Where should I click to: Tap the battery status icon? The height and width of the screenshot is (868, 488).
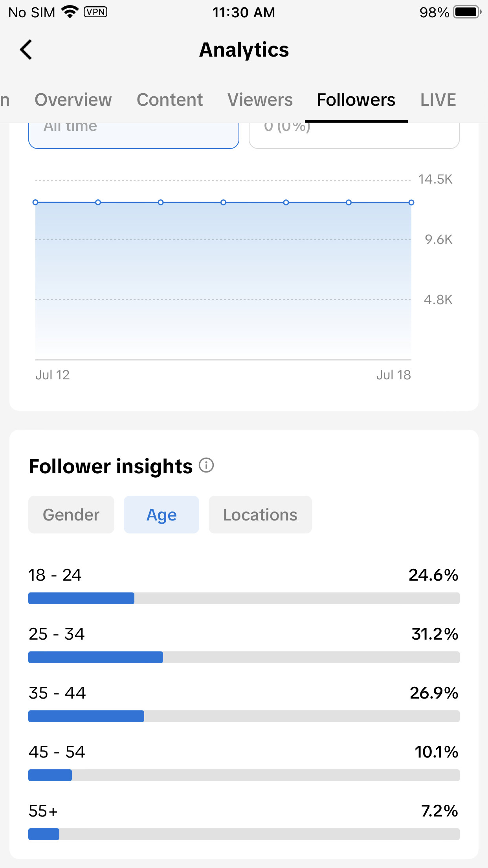coord(467,12)
